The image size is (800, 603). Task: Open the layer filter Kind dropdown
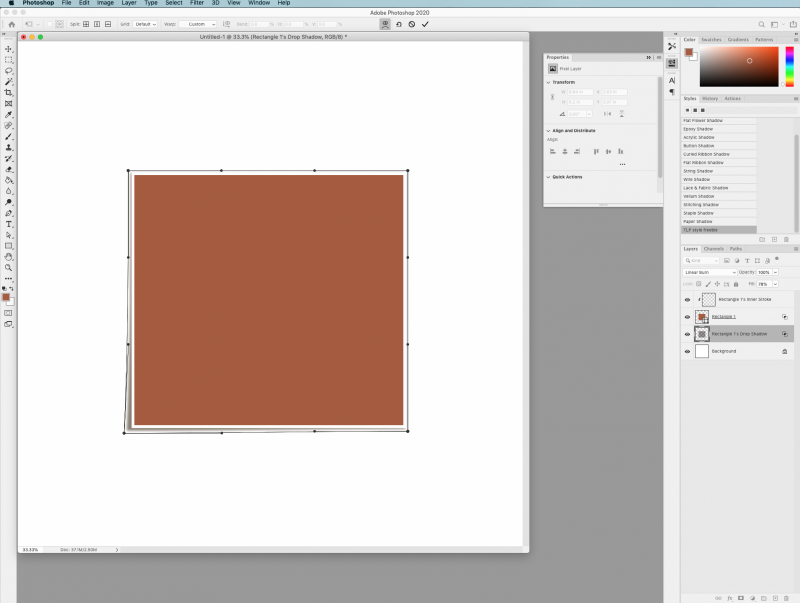point(702,261)
